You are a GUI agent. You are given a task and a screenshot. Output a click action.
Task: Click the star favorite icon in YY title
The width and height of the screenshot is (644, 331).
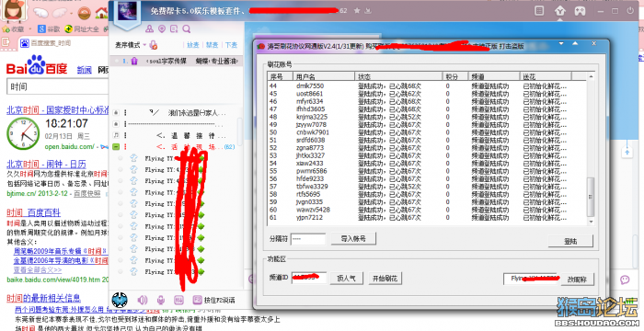(357, 10)
